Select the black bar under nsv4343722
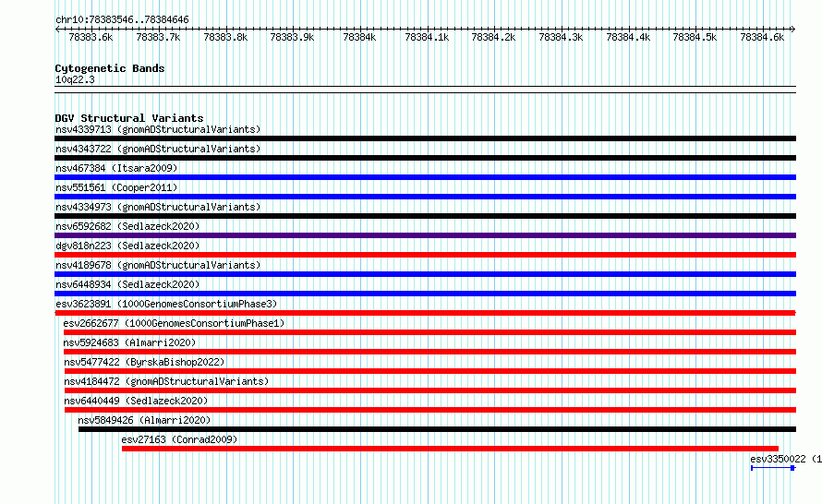 tap(425, 158)
